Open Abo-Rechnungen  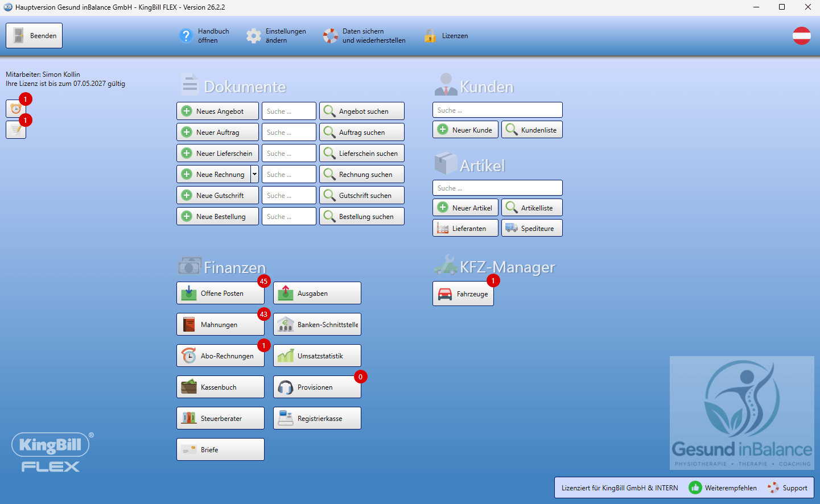220,356
